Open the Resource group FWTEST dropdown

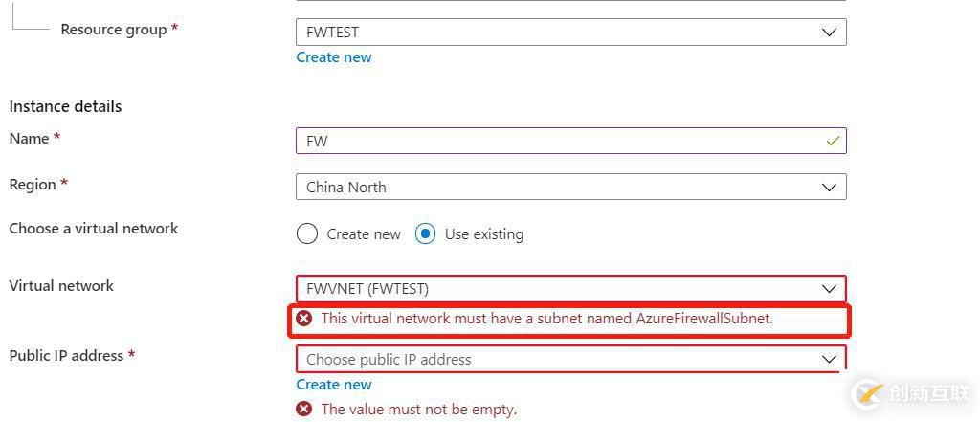point(570,32)
